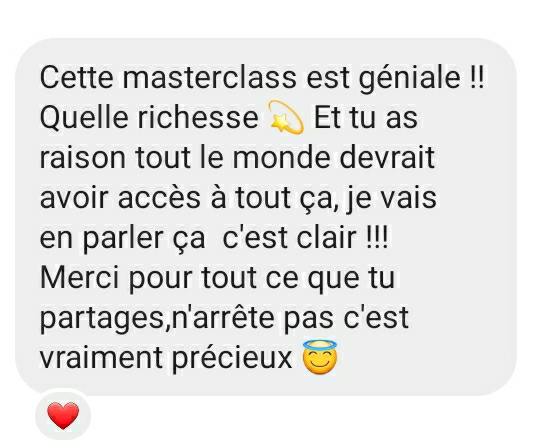Click the word "masterclass"
This screenshot has width=540, height=448.
(x=209, y=77)
